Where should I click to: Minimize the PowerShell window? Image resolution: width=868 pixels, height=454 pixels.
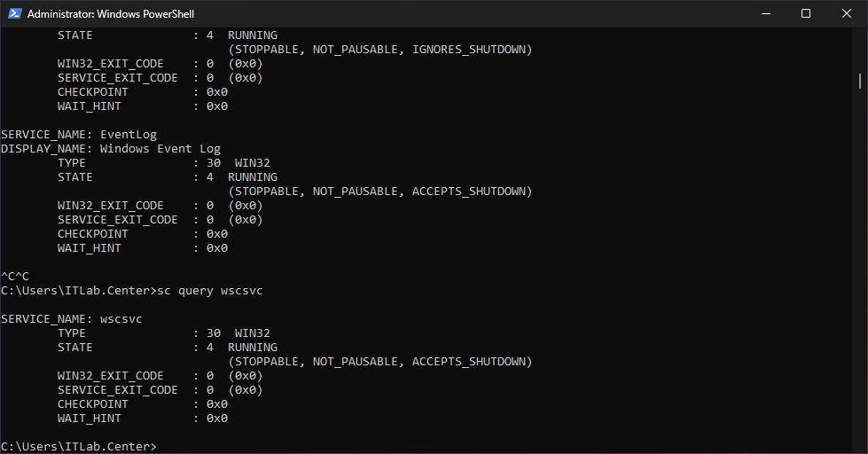tap(765, 13)
